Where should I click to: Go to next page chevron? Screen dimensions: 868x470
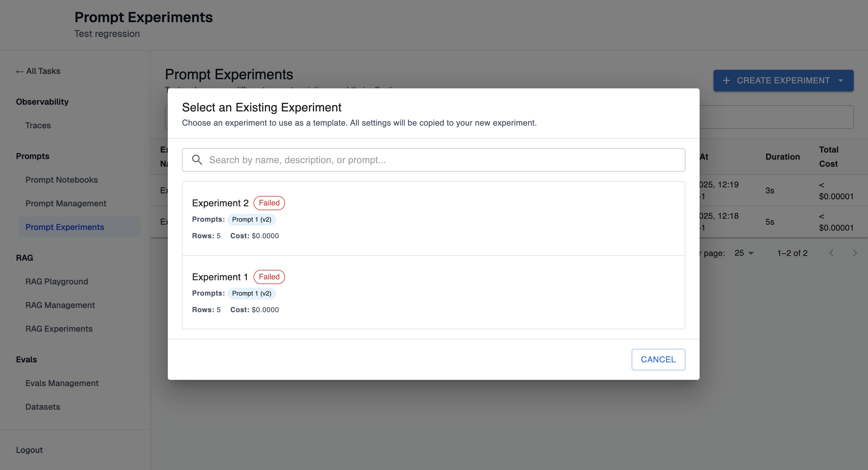point(854,253)
